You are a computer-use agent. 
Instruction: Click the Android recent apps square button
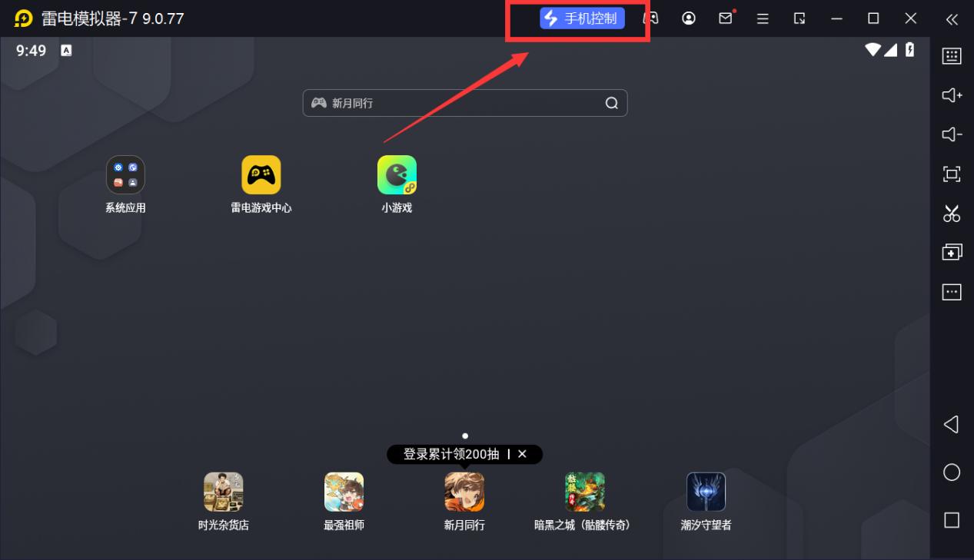(952, 520)
